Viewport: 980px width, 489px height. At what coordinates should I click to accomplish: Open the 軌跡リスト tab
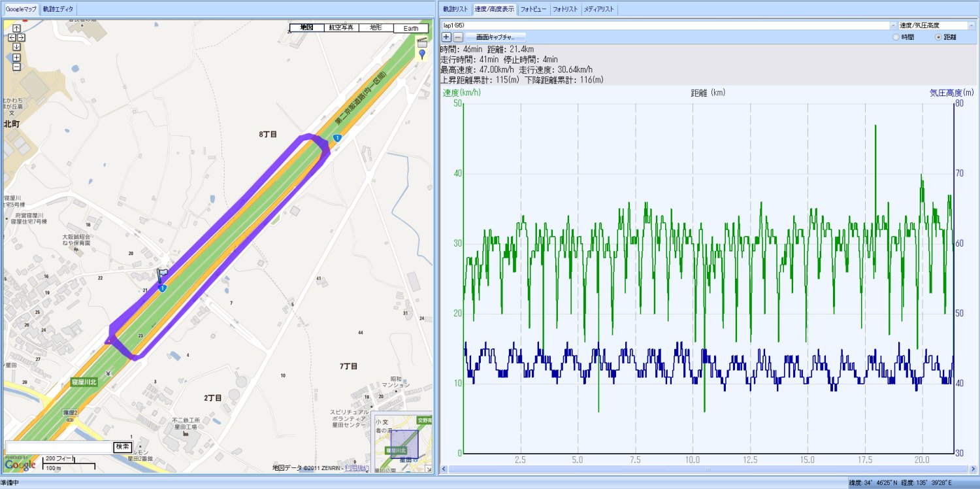[x=455, y=9]
